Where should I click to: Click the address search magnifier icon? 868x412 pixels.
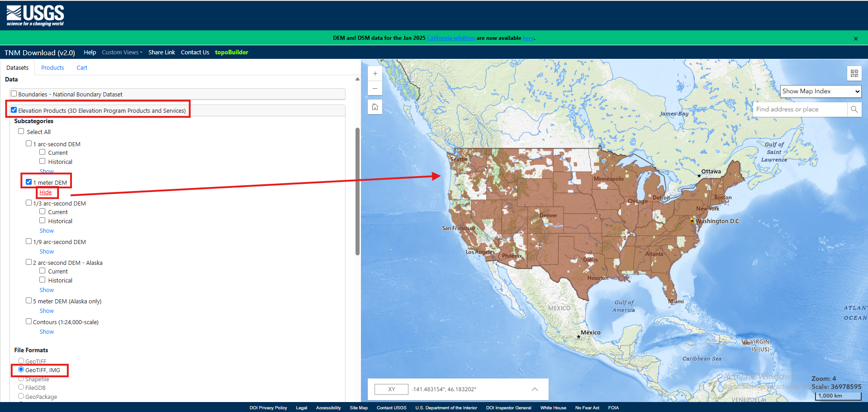click(854, 110)
